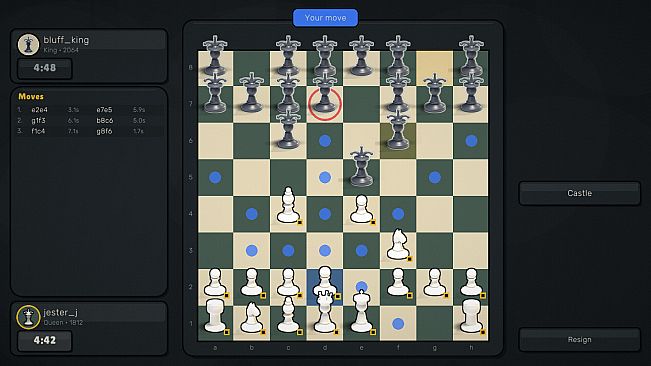Select the white bishop on c1
651x366 pixels.
coord(288,315)
